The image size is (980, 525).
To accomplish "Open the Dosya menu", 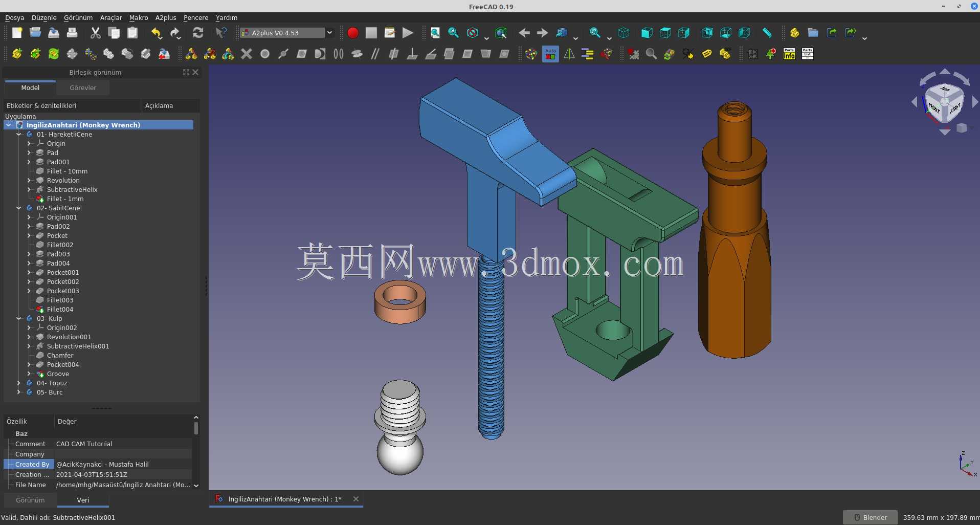I will (x=14, y=17).
